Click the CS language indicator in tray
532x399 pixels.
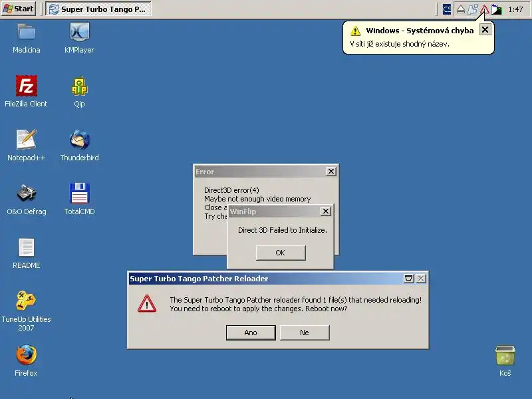coord(447,9)
